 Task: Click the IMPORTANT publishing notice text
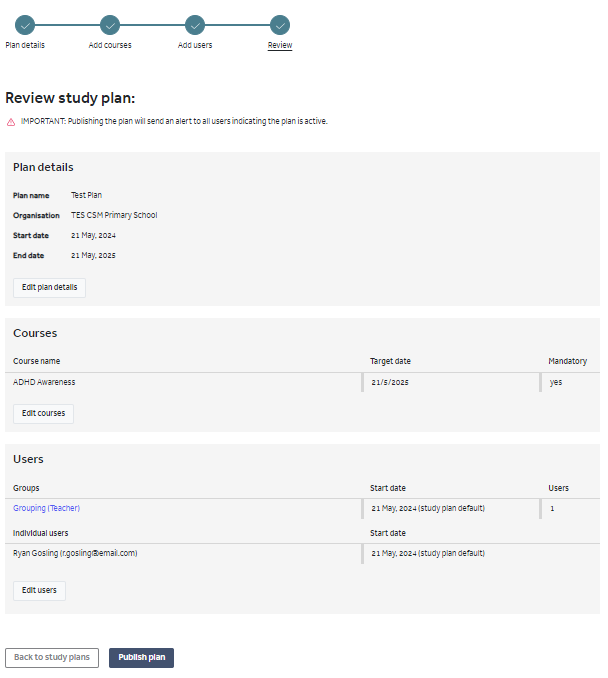pyautogui.click(x=174, y=121)
